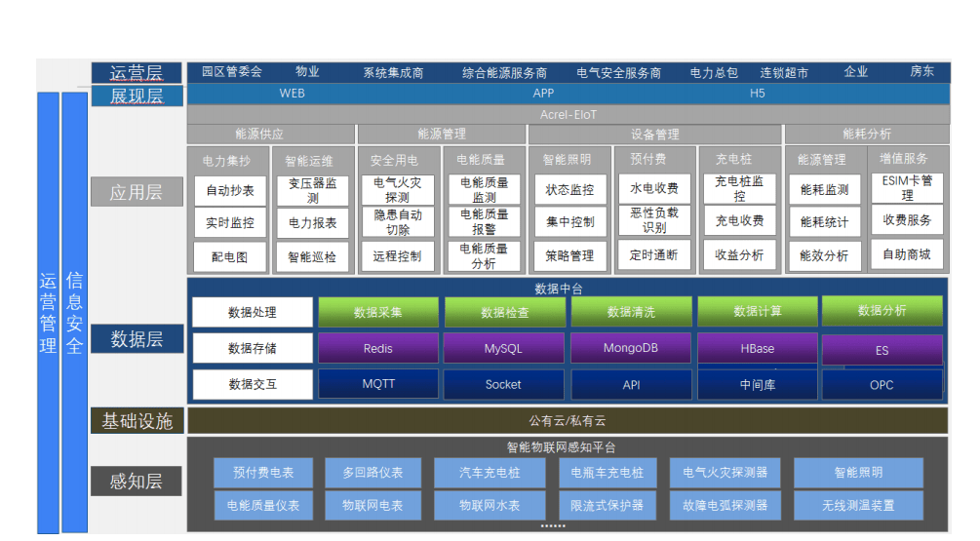The width and height of the screenshot is (980, 541).
Task: Click the MQTT protocol block
Action: tap(378, 384)
